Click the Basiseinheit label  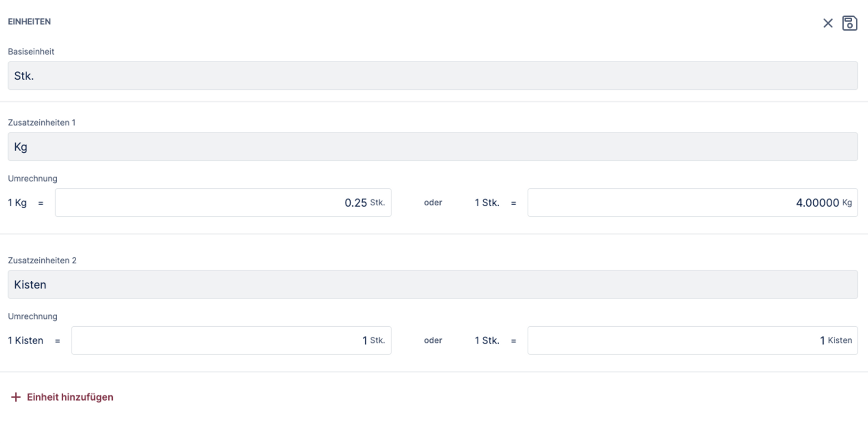click(x=31, y=52)
